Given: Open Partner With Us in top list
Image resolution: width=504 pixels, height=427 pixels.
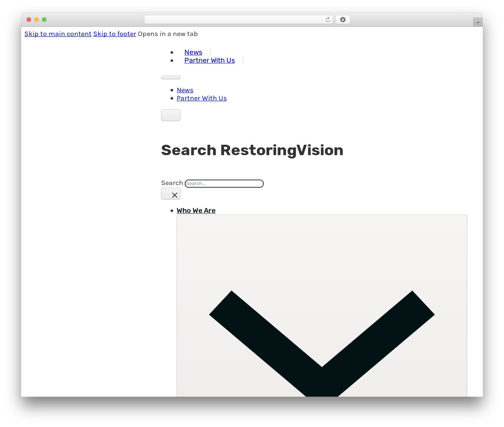Looking at the screenshot, I should click(209, 60).
